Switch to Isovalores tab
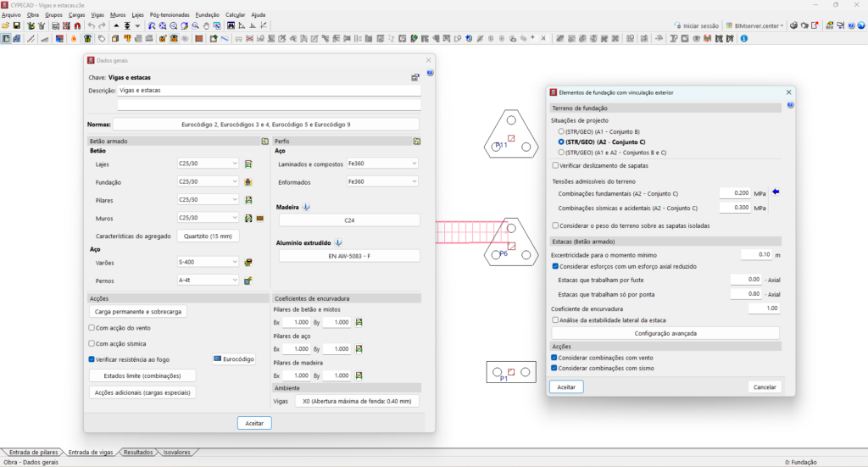Image resolution: width=868 pixels, height=467 pixels. pos(176,452)
